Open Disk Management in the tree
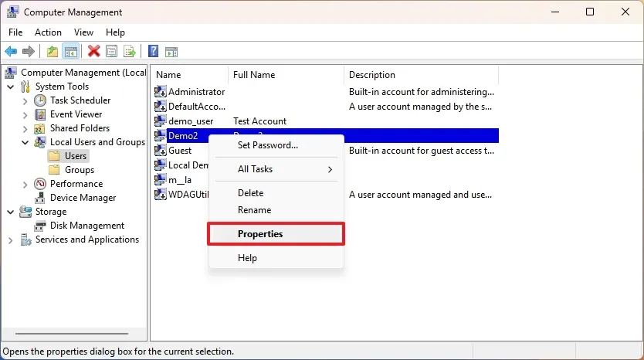Viewport: 644px width, 360px height. [x=86, y=226]
